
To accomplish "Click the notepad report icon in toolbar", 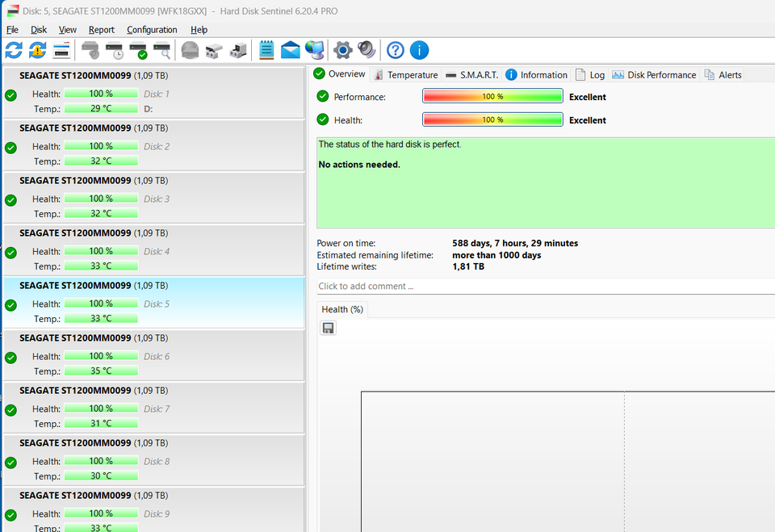I will click(266, 50).
